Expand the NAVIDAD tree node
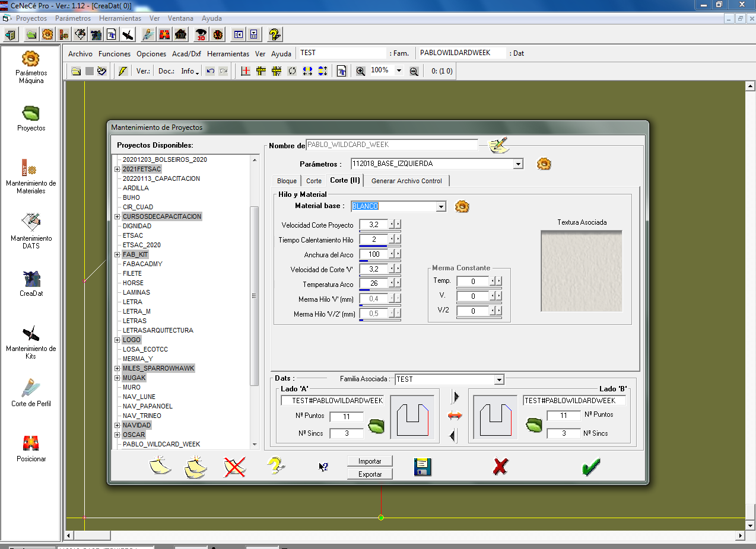Screen dimensions: 756x549 pyautogui.click(x=117, y=425)
